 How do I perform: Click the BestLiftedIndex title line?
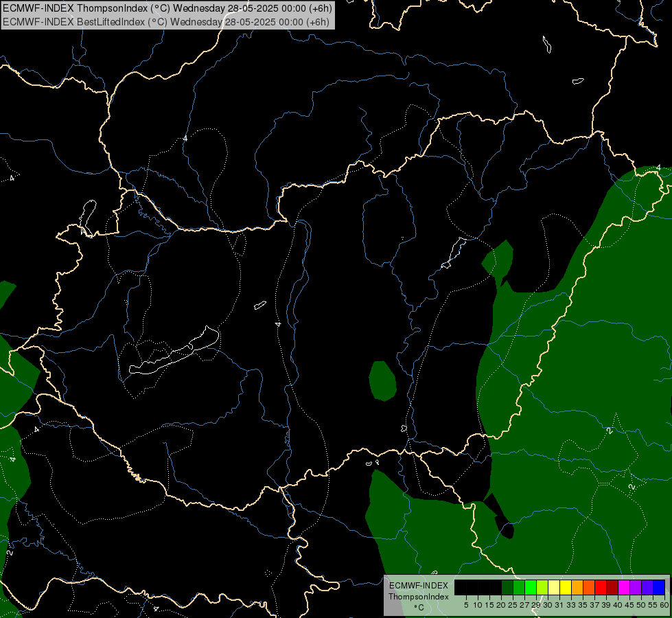coord(166,22)
